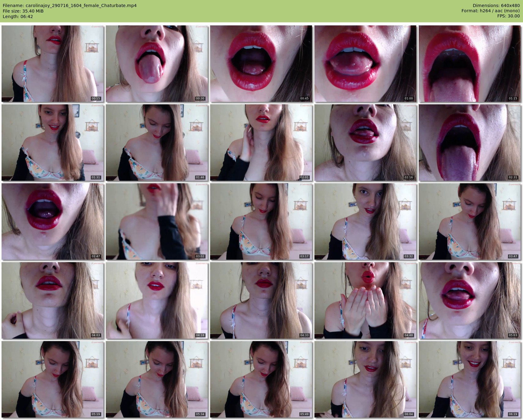Click the thumbnail marked 00:45
Viewport: 523px width, 420px height.
(261, 64)
